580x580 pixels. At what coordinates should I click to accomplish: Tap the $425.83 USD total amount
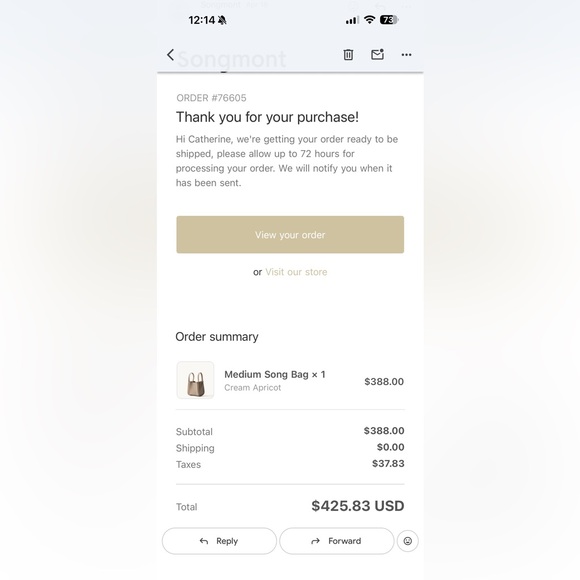tap(357, 506)
